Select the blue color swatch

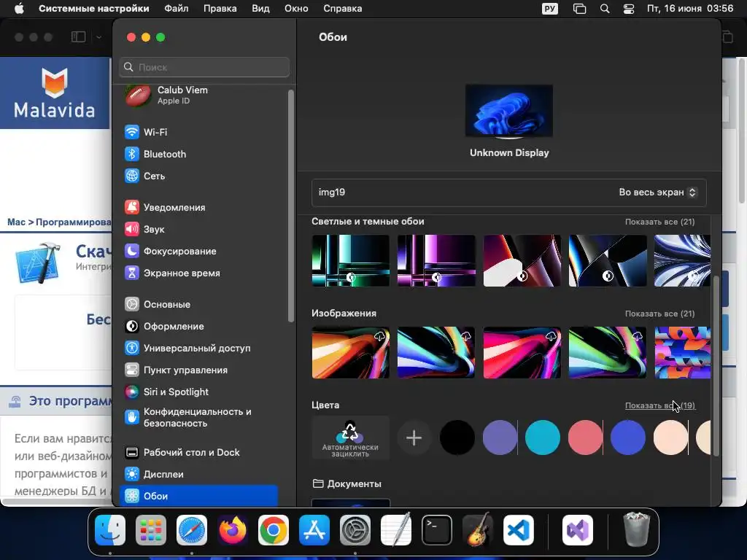tap(628, 437)
